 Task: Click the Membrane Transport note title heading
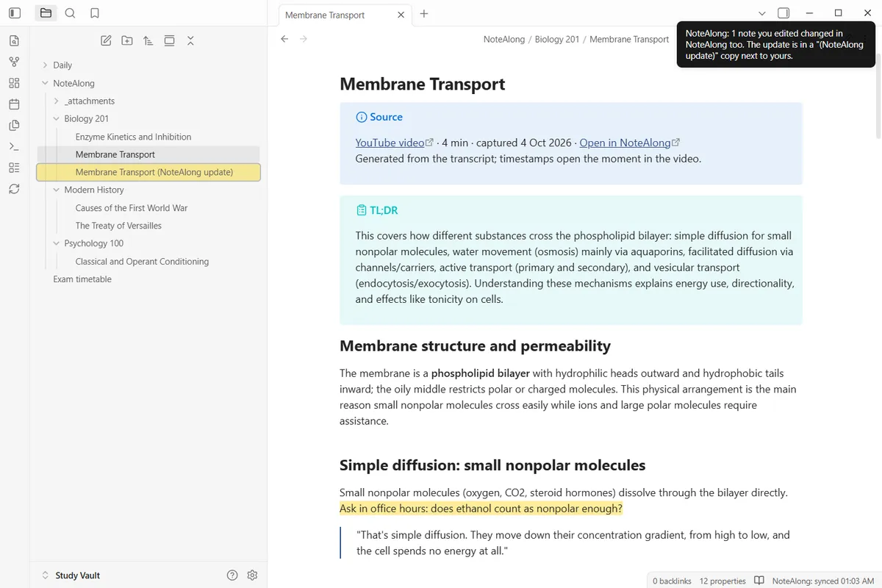pos(423,84)
